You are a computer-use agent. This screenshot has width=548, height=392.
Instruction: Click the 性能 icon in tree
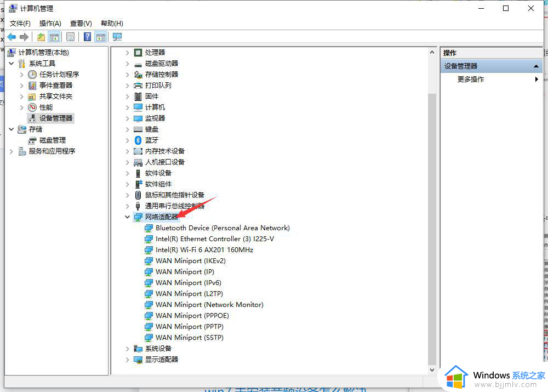(32, 107)
